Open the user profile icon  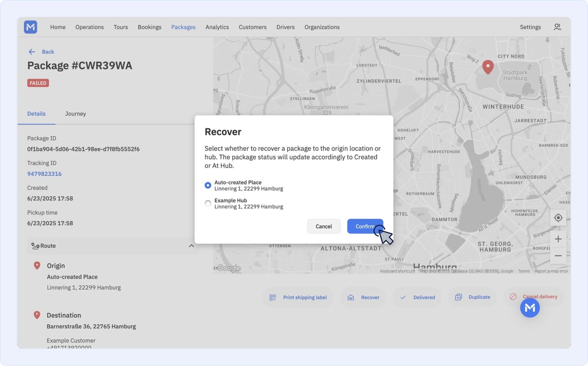point(557,27)
